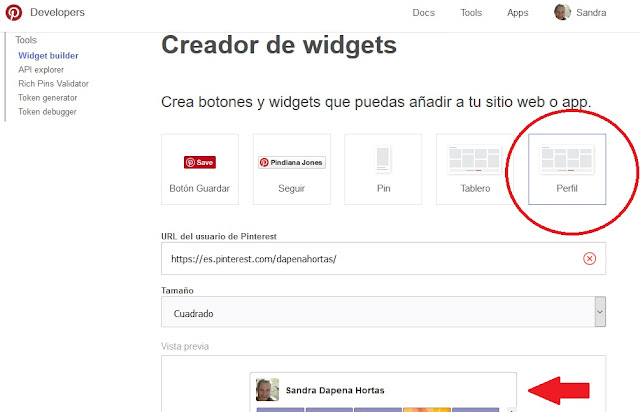Open Rich Pins Validator
The image size is (640, 412).
click(53, 84)
